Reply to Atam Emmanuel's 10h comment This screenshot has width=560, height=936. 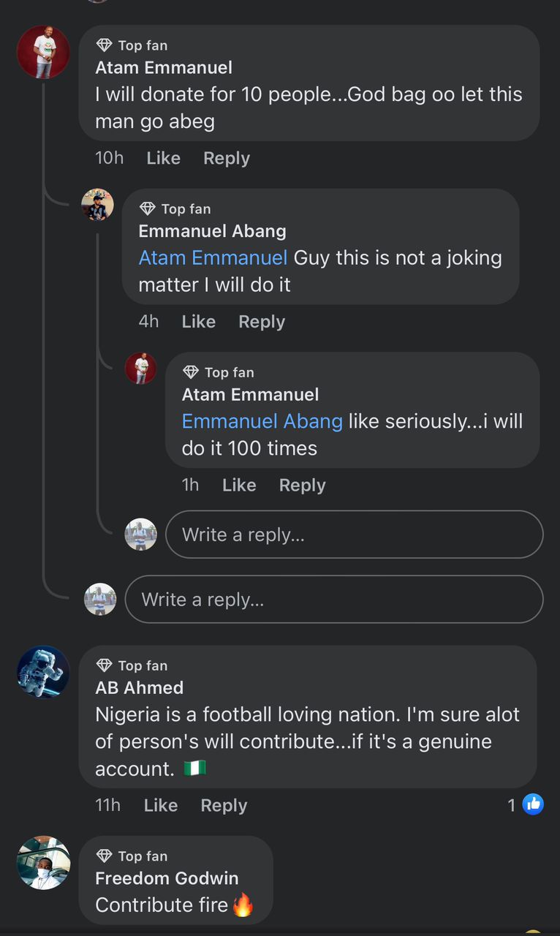point(226,158)
